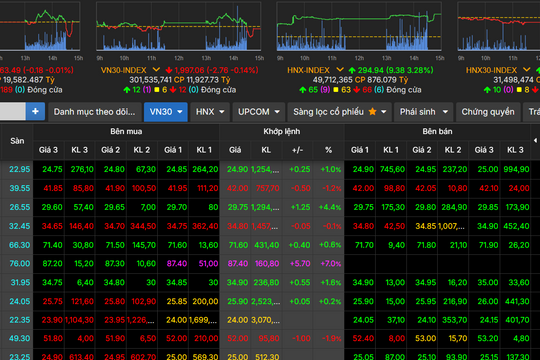The width and height of the screenshot is (540, 360).
Task: Click matched price 87.40 in purple
Action: (238, 264)
